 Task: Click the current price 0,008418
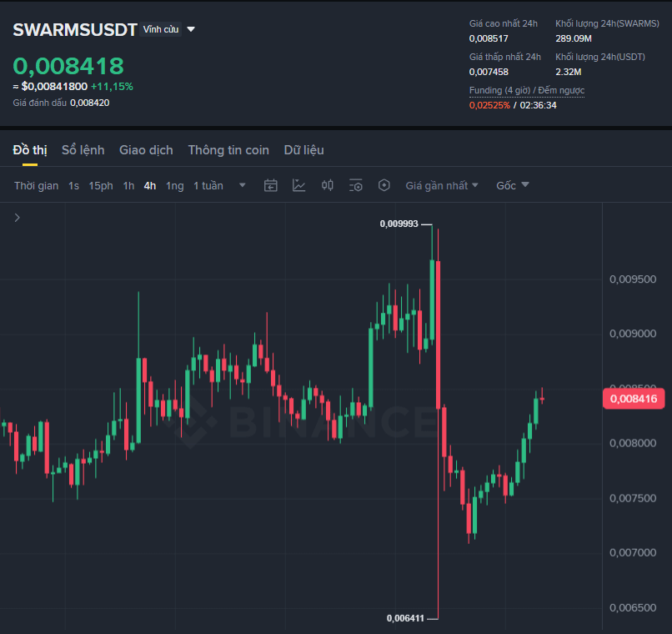[68, 66]
